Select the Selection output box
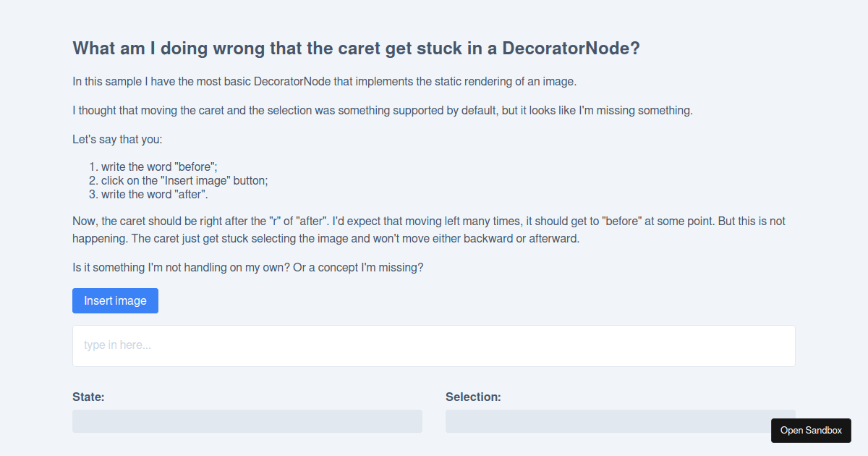The width and height of the screenshot is (868, 456). (620, 421)
